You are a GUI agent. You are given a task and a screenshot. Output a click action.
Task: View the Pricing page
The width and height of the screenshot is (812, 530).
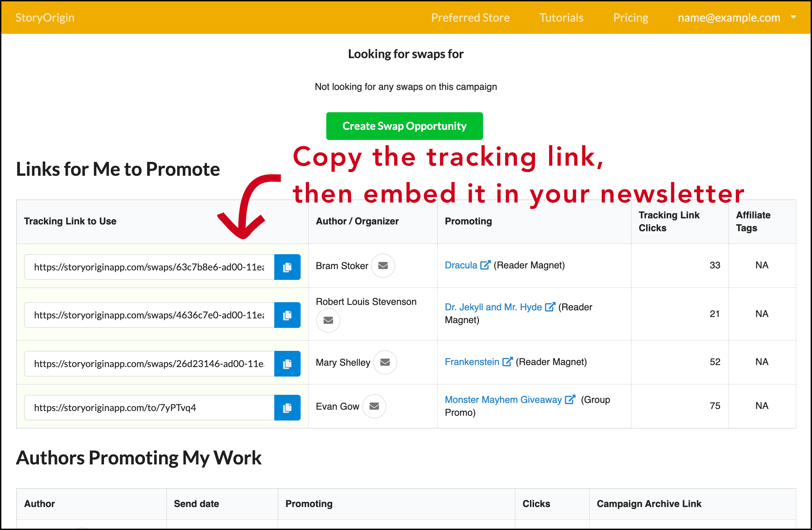pyautogui.click(x=631, y=18)
